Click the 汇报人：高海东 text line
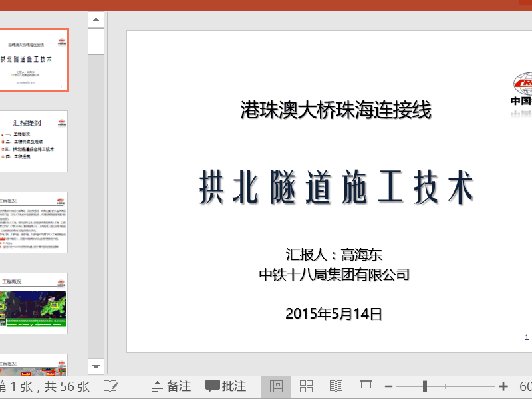The height and width of the screenshot is (399, 532). point(334,255)
